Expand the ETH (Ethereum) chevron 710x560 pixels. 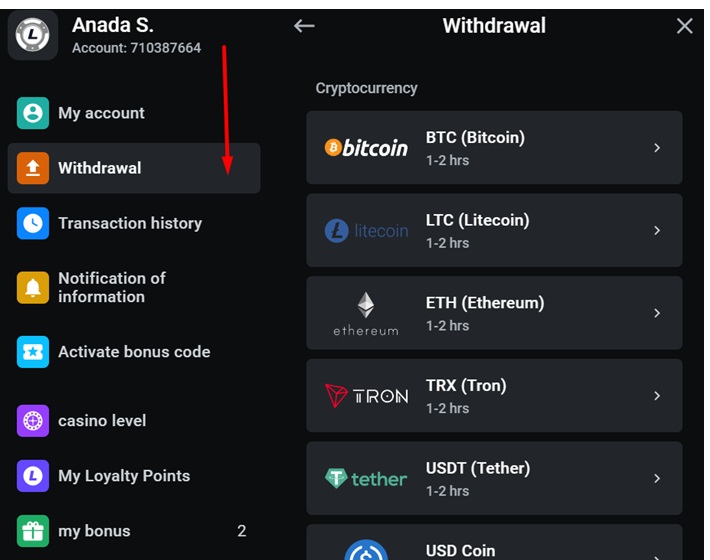[657, 313]
